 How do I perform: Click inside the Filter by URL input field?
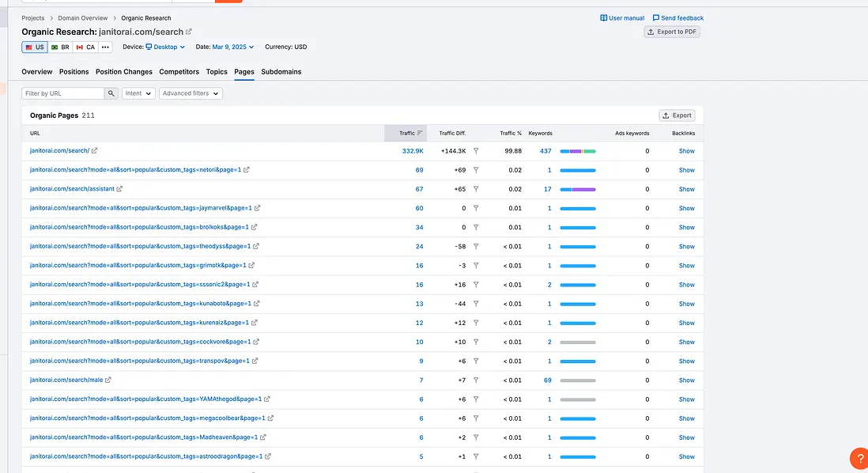59,93
